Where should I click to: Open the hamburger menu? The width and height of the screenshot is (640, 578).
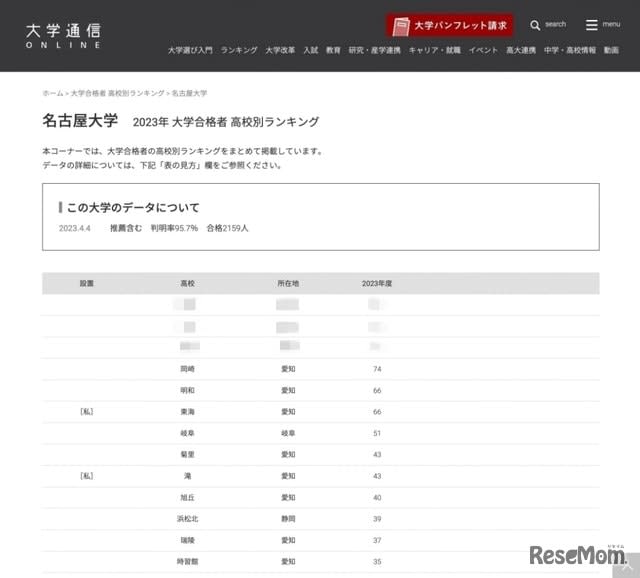pos(591,25)
